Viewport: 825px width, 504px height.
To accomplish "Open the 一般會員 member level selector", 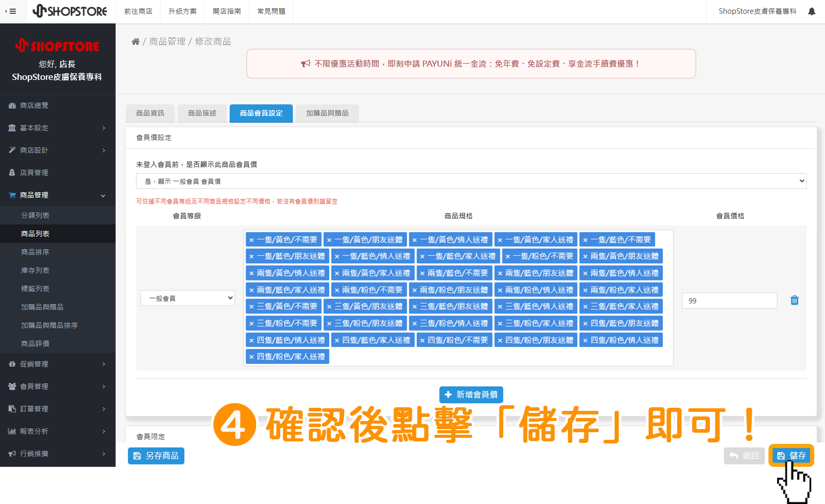I will click(x=187, y=298).
